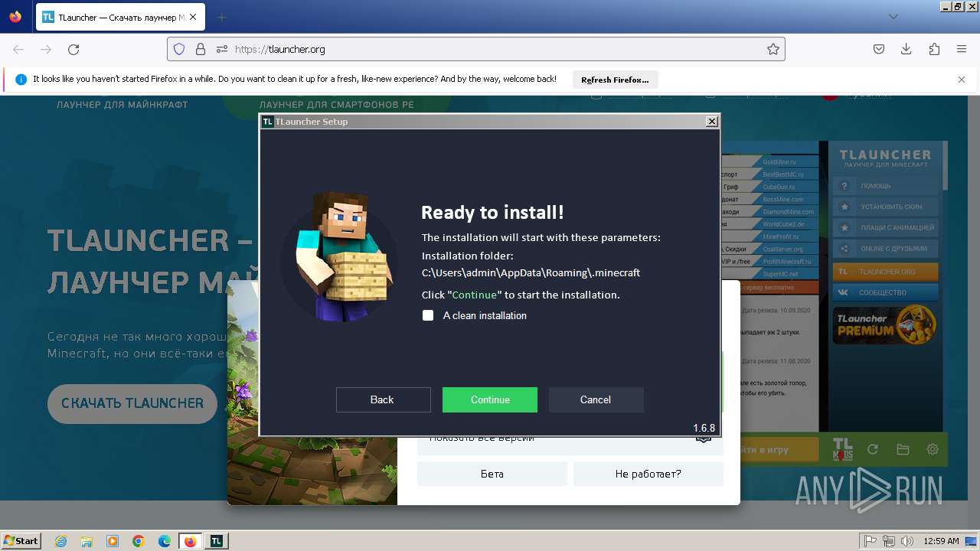
Task: Click the SuperMC.net server entry
Action: coord(780,274)
